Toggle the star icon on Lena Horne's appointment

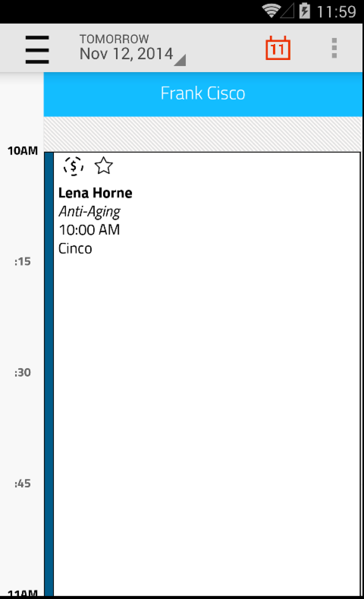(103, 166)
